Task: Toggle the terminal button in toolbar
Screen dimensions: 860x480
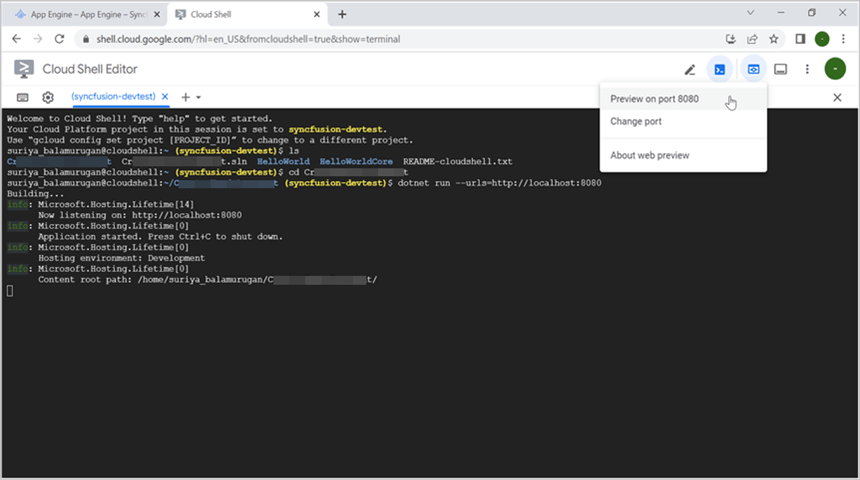Action: (x=720, y=70)
